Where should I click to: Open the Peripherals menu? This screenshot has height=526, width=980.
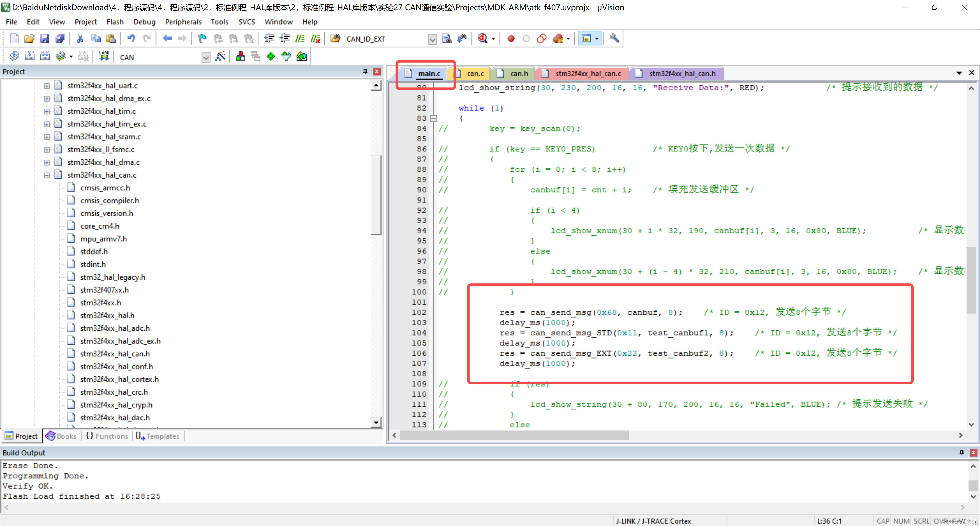click(183, 22)
